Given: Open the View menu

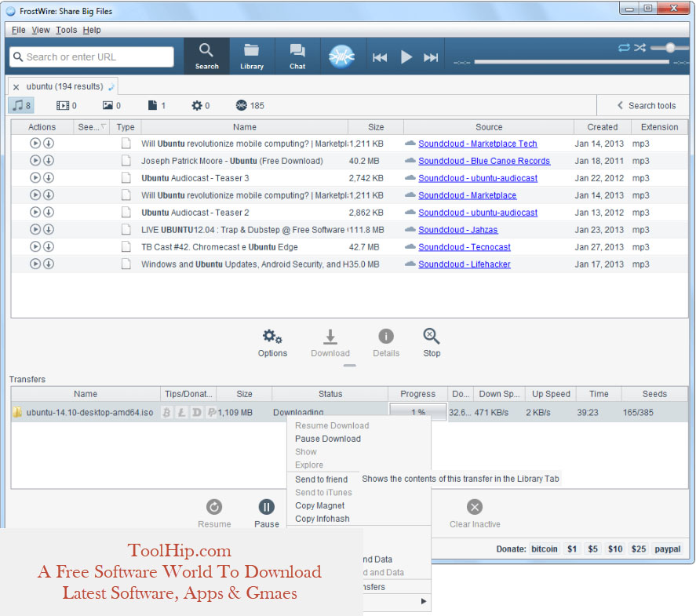Looking at the screenshot, I should pyautogui.click(x=40, y=30).
